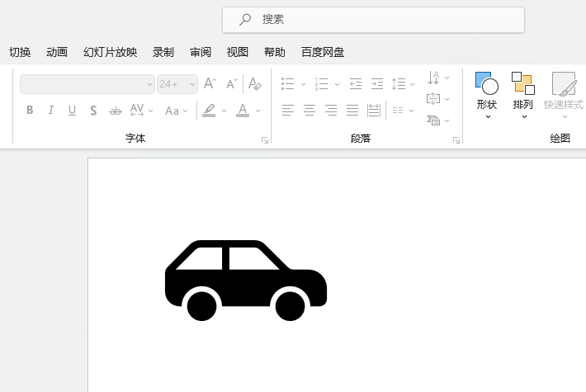Open the 切换 ribbon tab
Screen dimensions: 586x392
click(x=20, y=52)
